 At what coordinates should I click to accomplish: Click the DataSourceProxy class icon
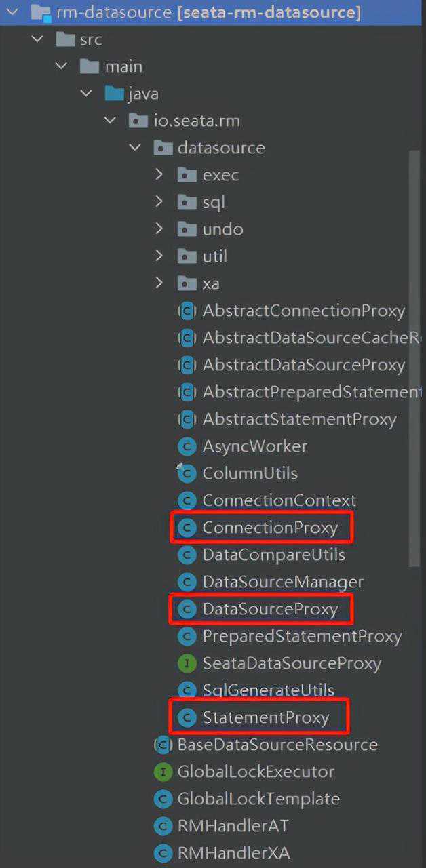tap(187, 609)
